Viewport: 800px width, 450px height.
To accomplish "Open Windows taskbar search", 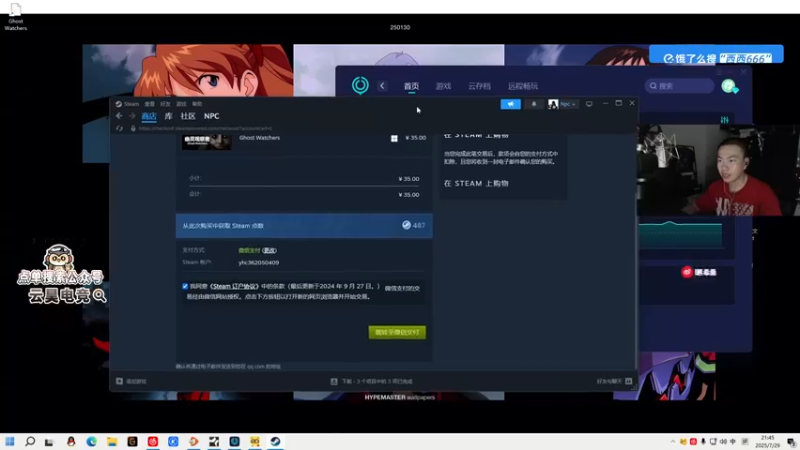I will 30,441.
